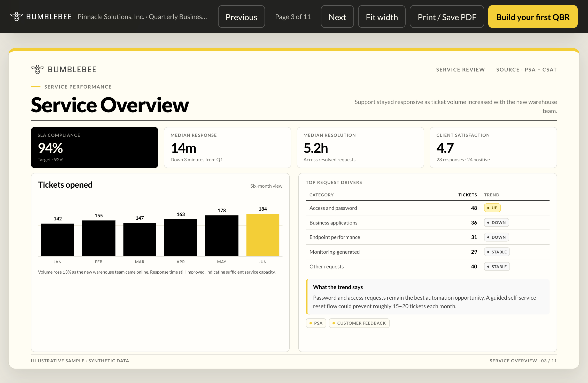The height and width of the screenshot is (383, 588).
Task: Click DOWN badge in Endpoint performance row
Action: click(x=496, y=237)
